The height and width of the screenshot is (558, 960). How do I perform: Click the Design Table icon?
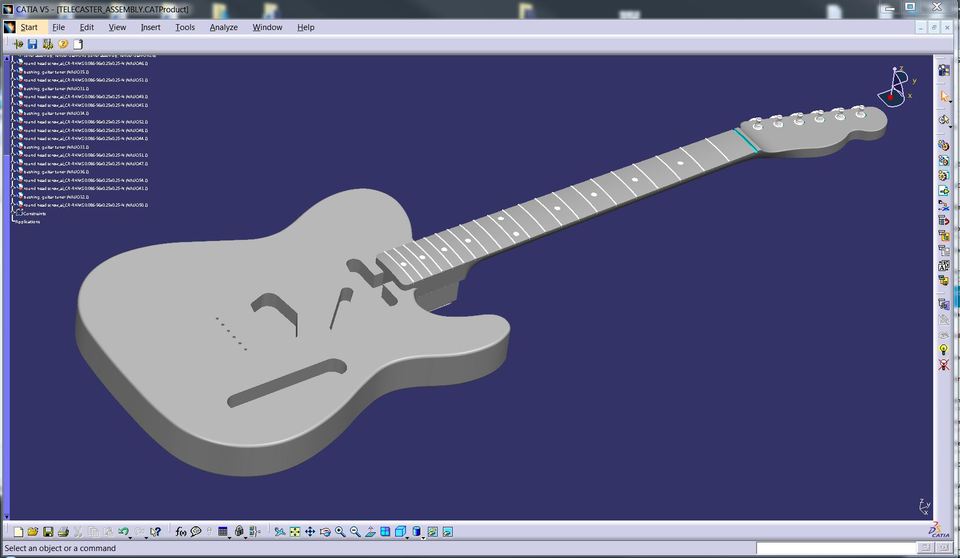(222, 532)
